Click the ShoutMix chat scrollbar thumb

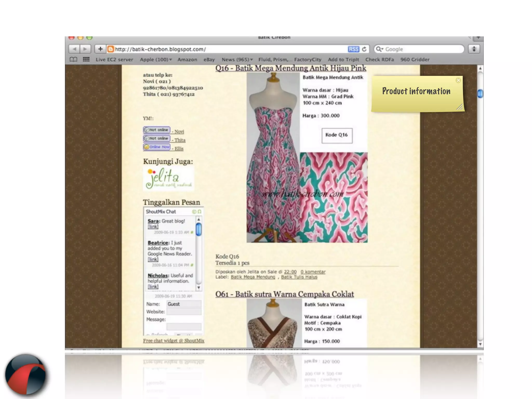tap(199, 229)
